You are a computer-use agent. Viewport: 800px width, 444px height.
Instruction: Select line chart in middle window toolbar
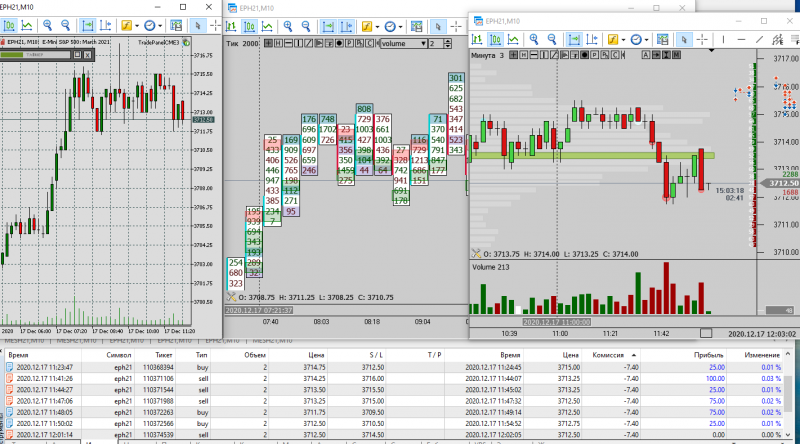click(267, 27)
